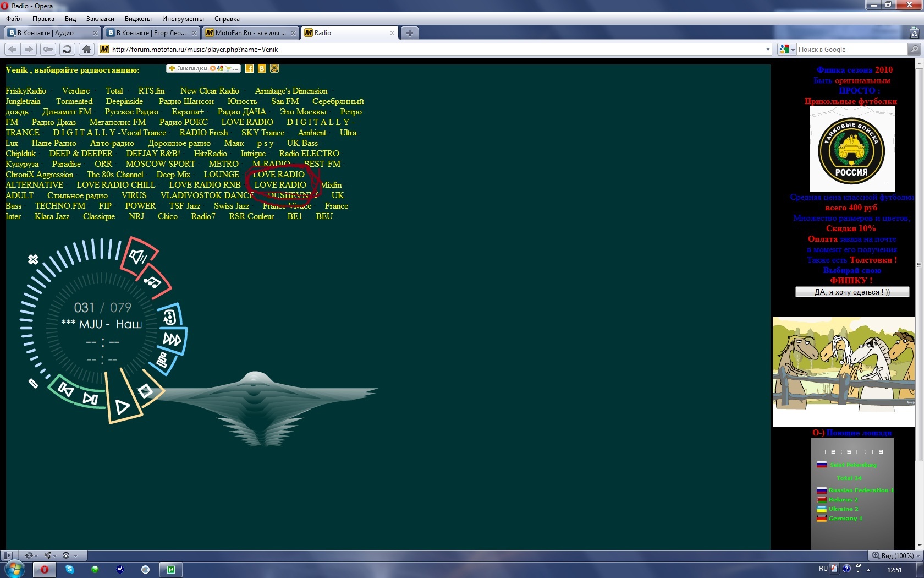Click the Поющие лошади link
The image size is (924, 578).
(859, 433)
